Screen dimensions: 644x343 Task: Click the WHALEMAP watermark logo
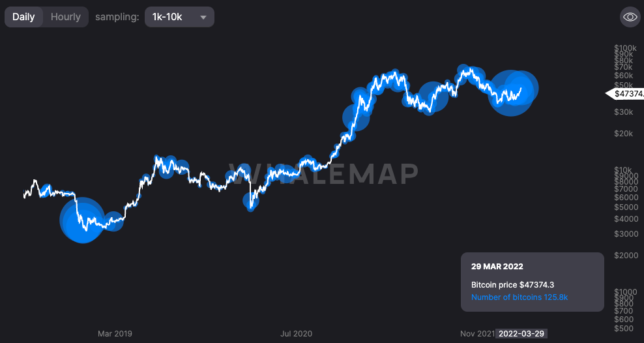pyautogui.click(x=322, y=174)
